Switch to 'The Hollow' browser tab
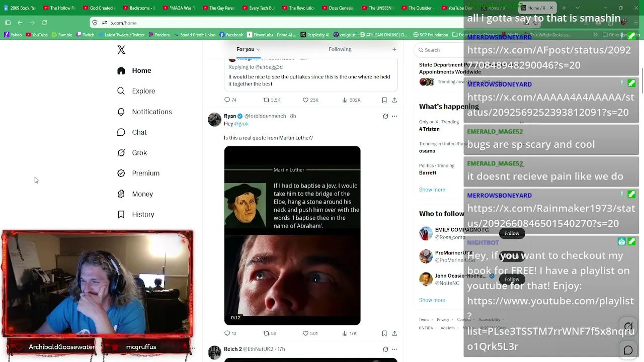Image resolution: width=644 pixels, height=362 pixels. 59,8
